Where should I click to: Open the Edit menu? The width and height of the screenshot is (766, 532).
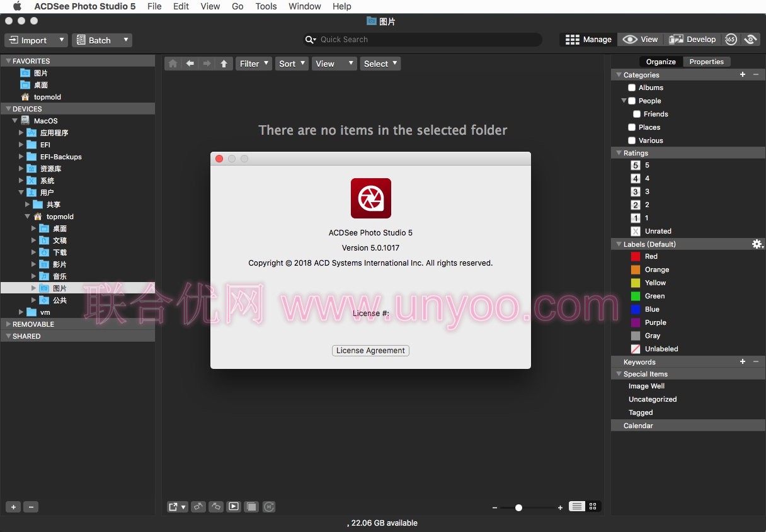click(181, 6)
